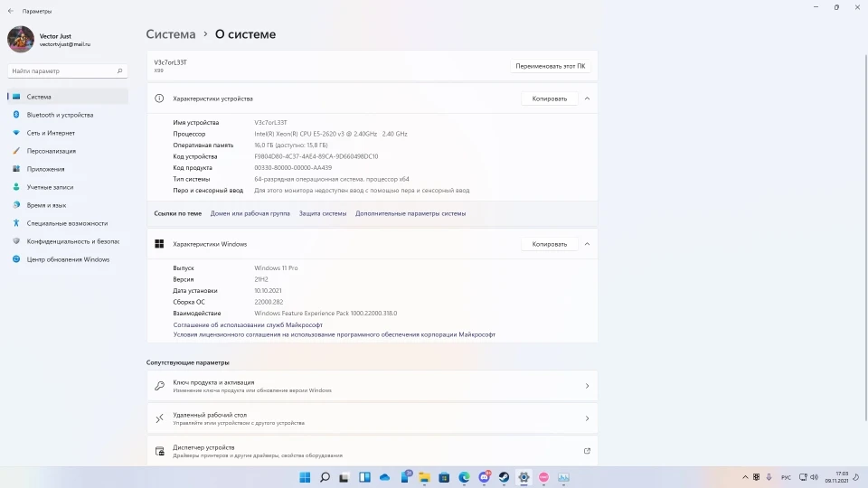Click Settings gear on taskbar
This screenshot has height=488, width=868.
coord(524,477)
